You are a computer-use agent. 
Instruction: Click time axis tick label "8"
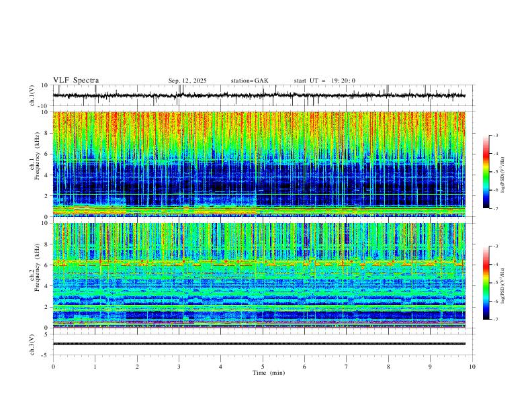tap(388, 367)
